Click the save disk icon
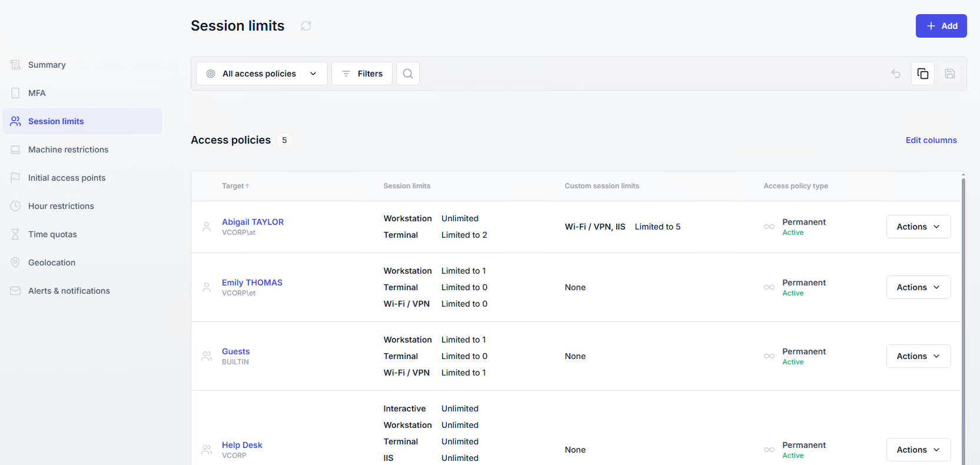The width and height of the screenshot is (980, 465). click(950, 74)
